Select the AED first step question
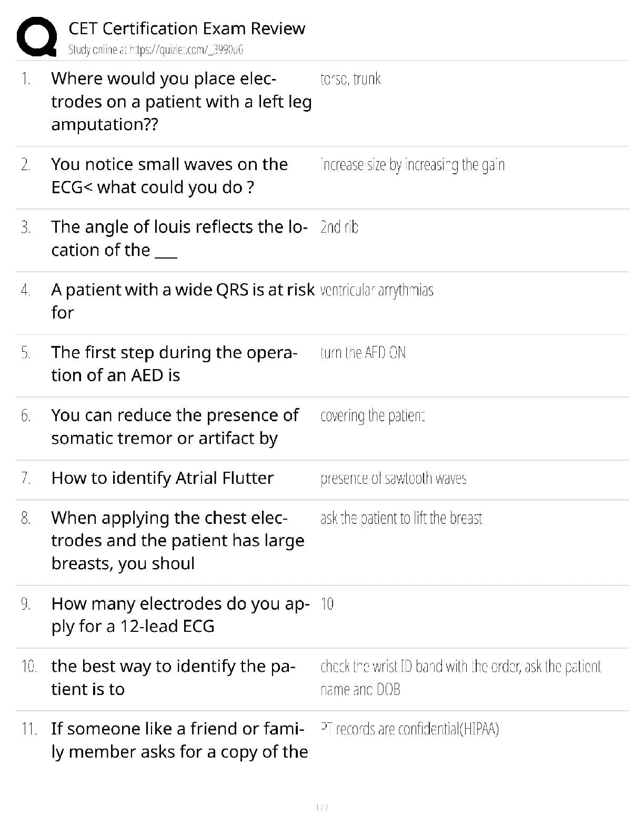The image size is (644, 834). point(174,364)
